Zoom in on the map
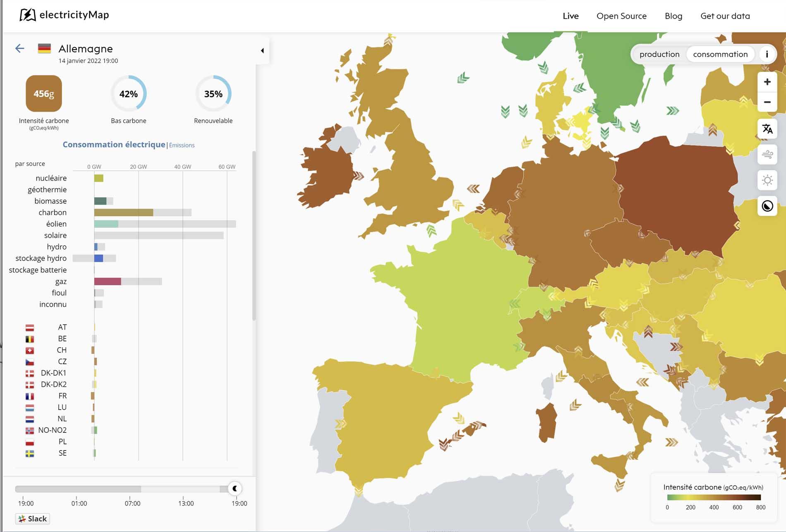This screenshot has height=532, width=786. (x=767, y=82)
